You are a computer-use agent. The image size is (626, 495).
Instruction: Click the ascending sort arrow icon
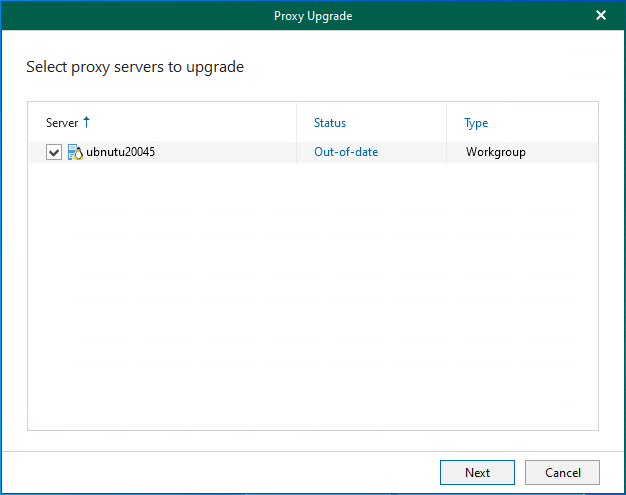pyautogui.click(x=87, y=122)
